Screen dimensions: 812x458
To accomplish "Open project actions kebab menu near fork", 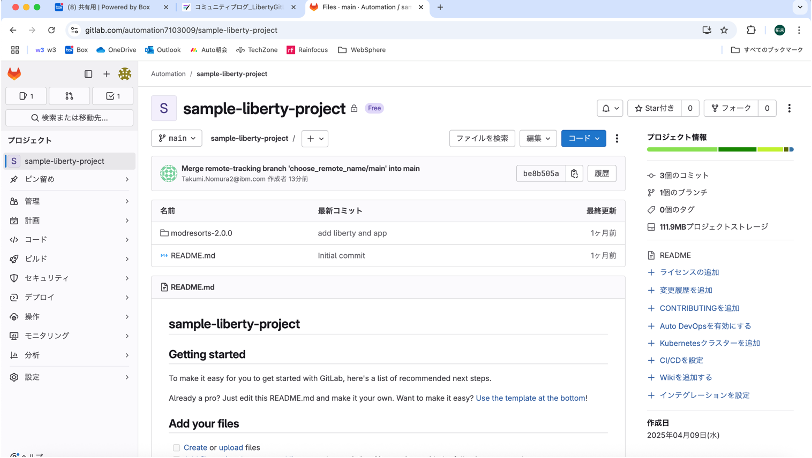I will 789,108.
